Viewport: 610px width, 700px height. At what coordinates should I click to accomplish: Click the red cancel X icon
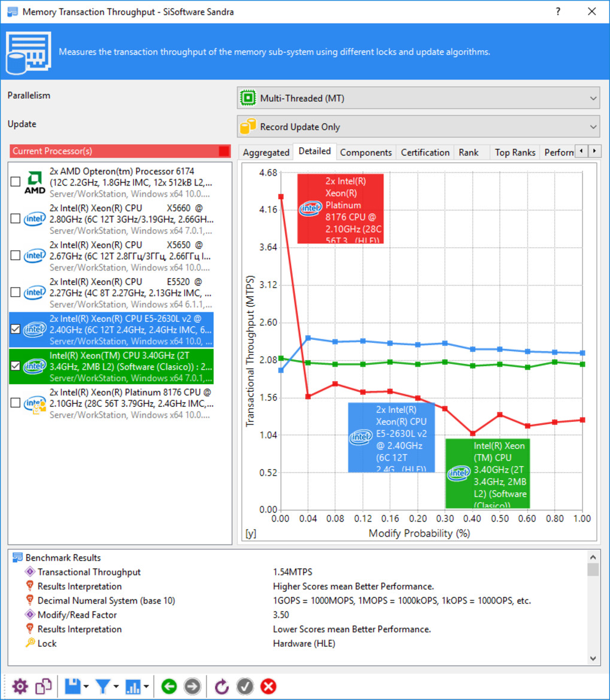pyautogui.click(x=268, y=686)
